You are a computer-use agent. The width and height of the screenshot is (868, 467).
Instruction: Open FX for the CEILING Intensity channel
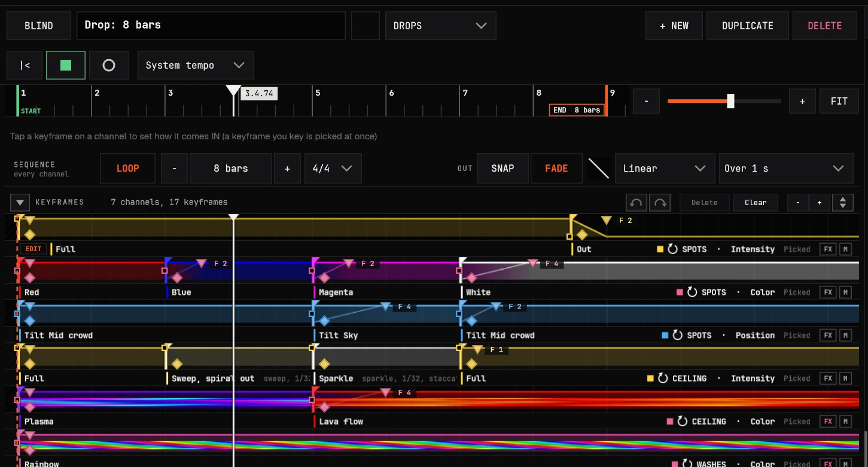828,378
